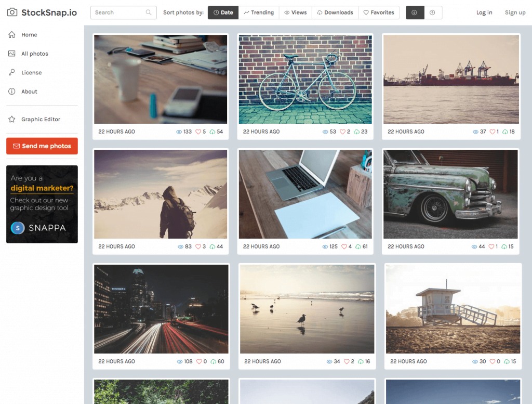532x404 pixels.
Task: Click the Home house icon in sidebar
Action: pyautogui.click(x=12, y=35)
